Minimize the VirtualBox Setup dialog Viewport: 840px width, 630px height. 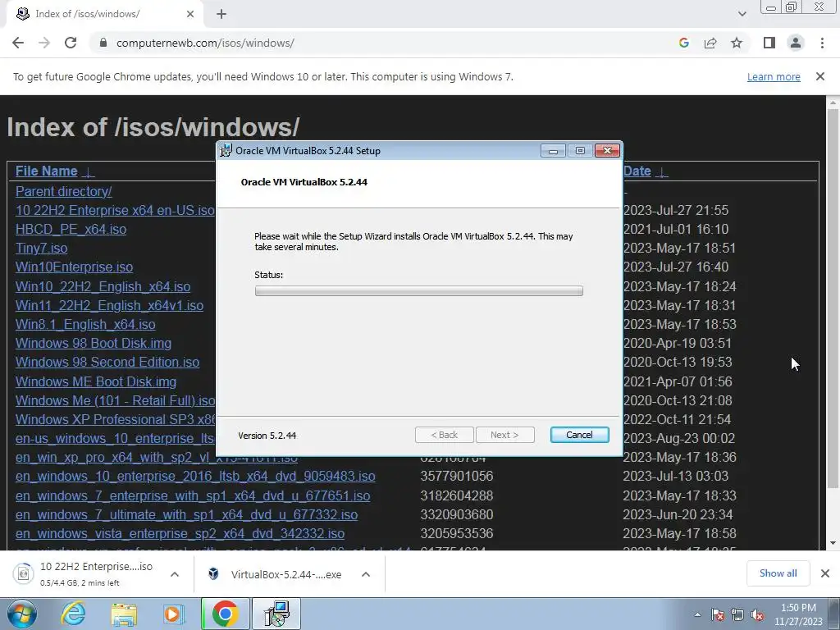pos(553,151)
